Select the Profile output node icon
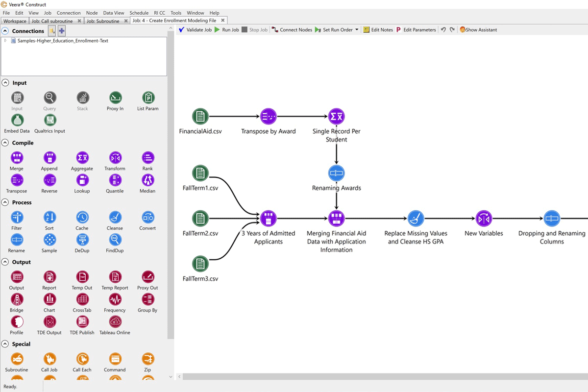 coord(17,322)
